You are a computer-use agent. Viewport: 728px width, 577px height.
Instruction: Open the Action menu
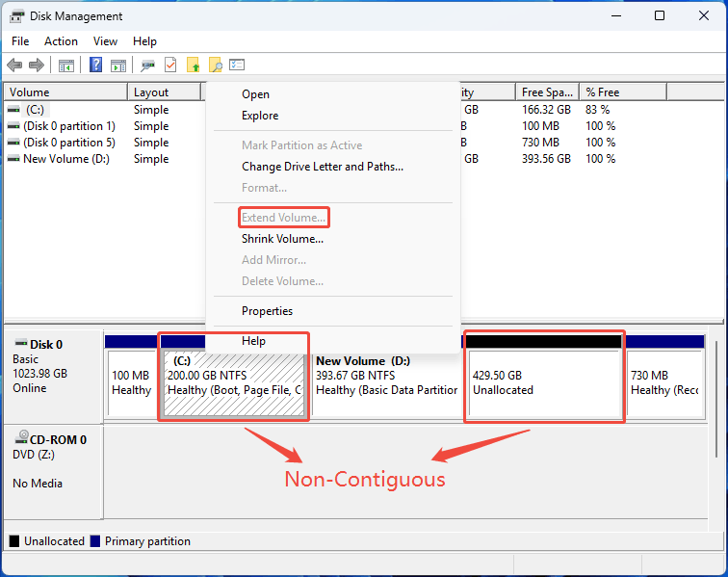pos(61,41)
